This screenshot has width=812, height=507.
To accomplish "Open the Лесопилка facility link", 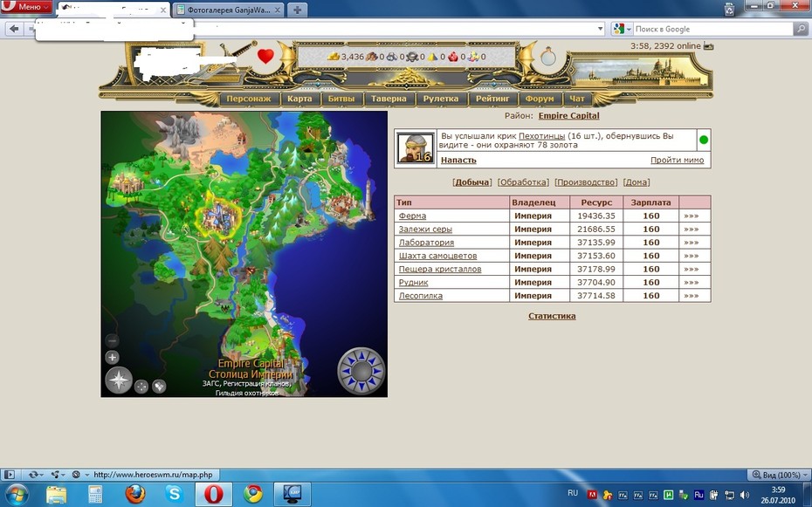I will coord(421,296).
